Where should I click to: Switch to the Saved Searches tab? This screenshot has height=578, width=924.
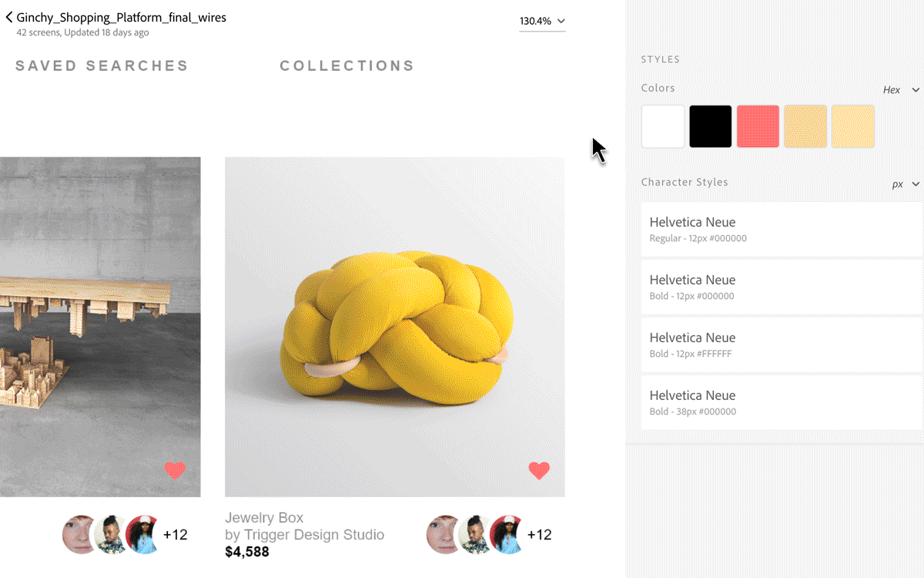[102, 66]
